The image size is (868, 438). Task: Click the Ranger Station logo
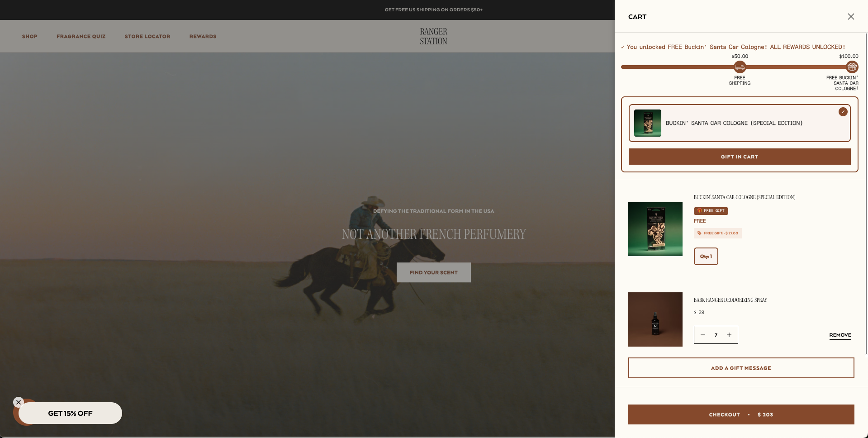[x=433, y=36]
